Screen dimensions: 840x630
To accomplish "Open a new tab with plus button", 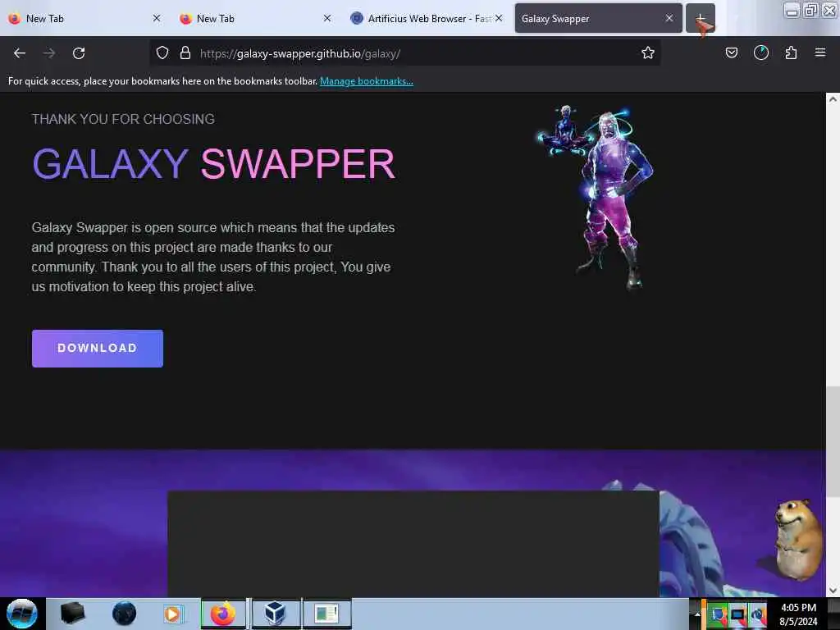I will (x=701, y=18).
